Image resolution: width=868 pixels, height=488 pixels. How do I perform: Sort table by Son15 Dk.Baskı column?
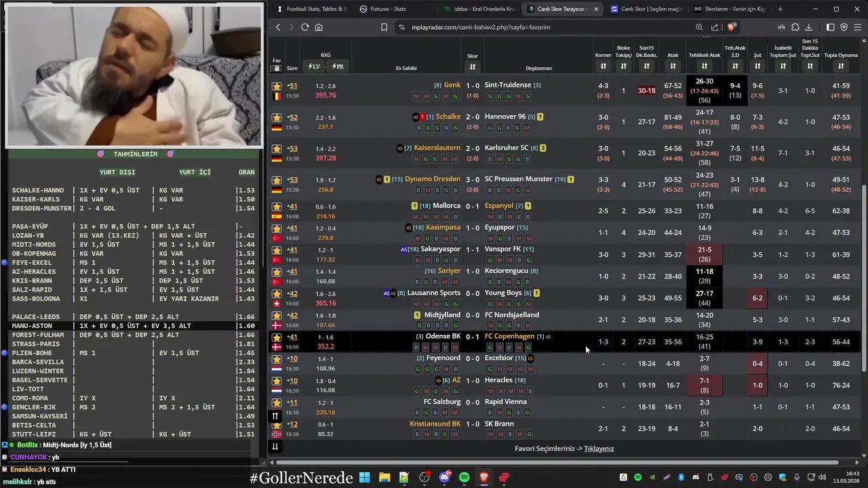tap(646, 66)
